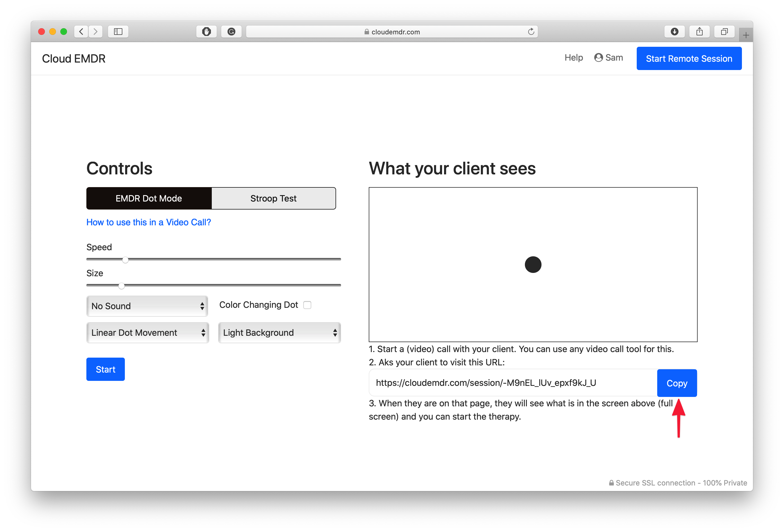Open the No Sound dropdown
The height and width of the screenshot is (532, 784).
[148, 306]
